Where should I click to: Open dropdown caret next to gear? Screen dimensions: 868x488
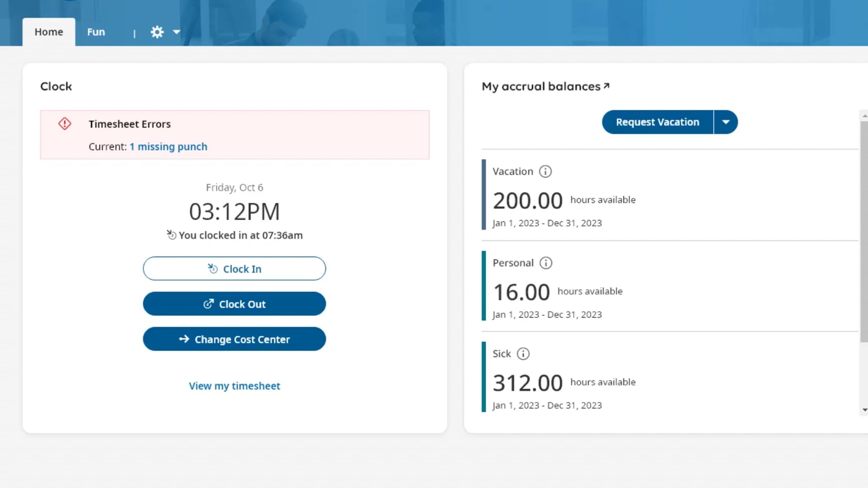(x=176, y=32)
